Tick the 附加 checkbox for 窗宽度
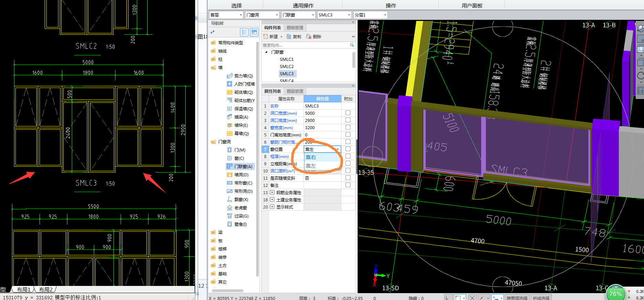The width and height of the screenshot is (644, 300). 348,127
